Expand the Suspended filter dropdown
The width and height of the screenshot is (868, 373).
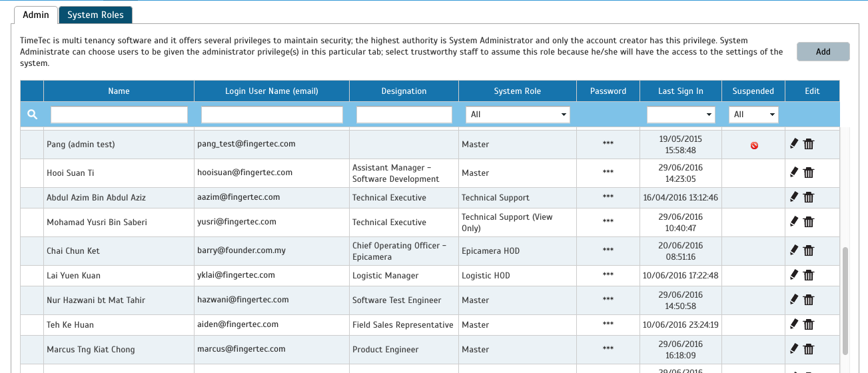click(753, 115)
